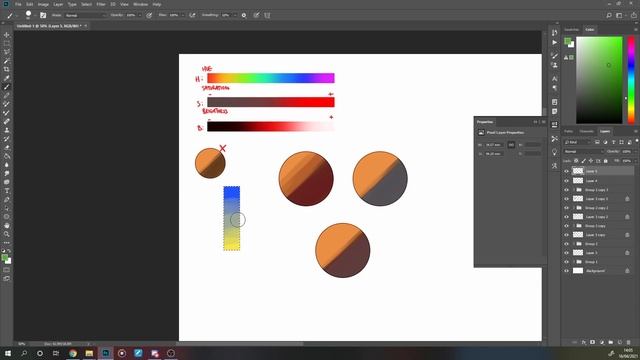Open the Flow slider dropdown arrow
Viewport: 640px width, 360px height.
182,15
